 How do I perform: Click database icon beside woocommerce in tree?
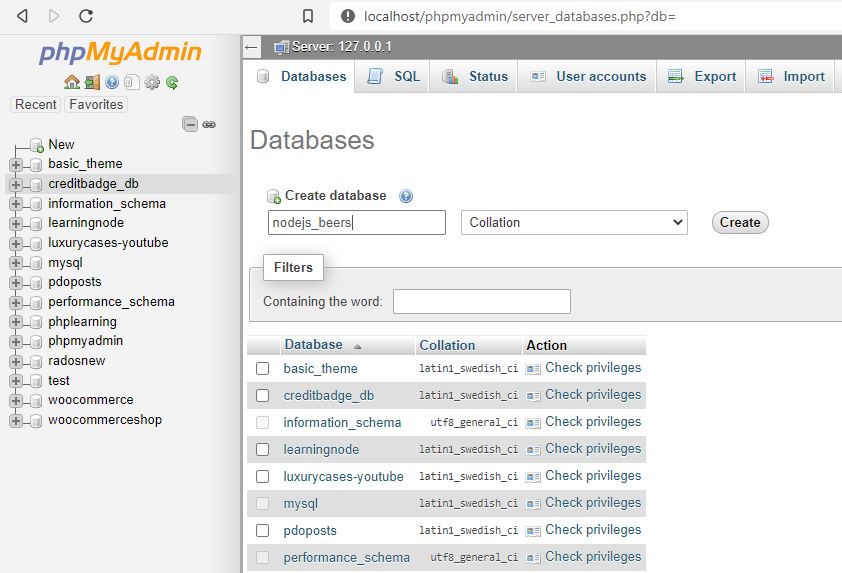[36, 401]
